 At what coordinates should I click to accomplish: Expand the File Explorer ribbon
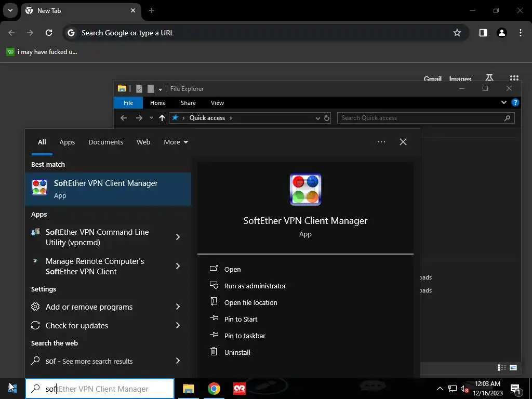click(x=504, y=102)
